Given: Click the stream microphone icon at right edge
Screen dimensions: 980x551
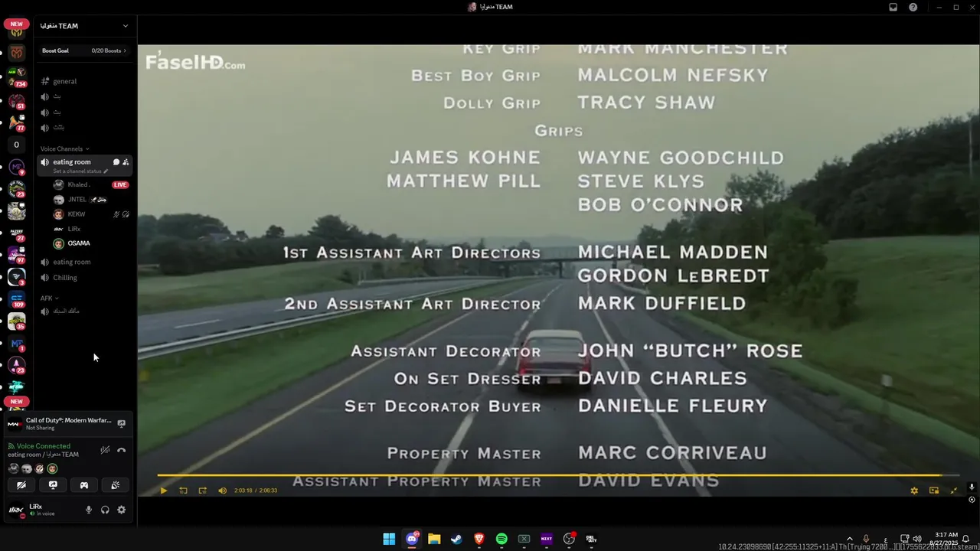Looking at the screenshot, I should 972,487.
